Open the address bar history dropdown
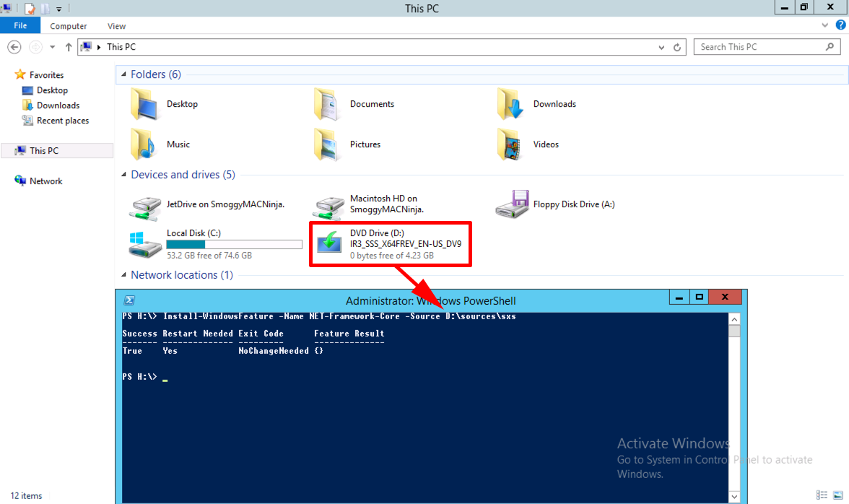This screenshot has height=504, width=849. [x=661, y=47]
